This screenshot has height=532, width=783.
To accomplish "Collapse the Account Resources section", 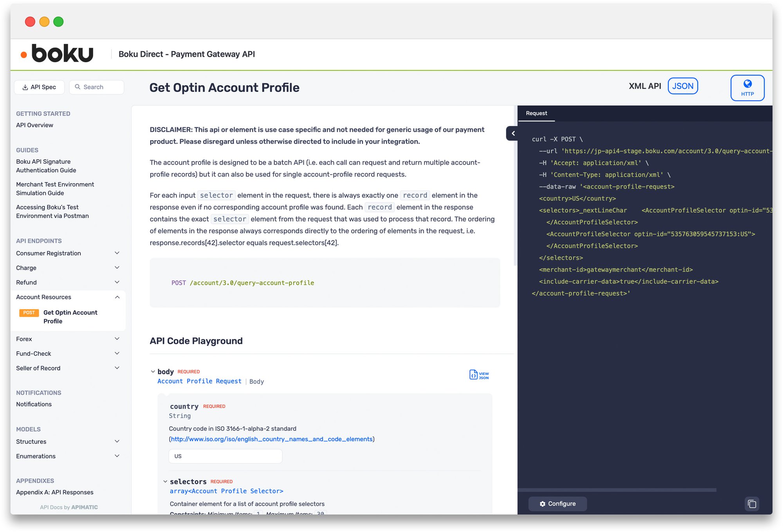I will (x=68, y=297).
